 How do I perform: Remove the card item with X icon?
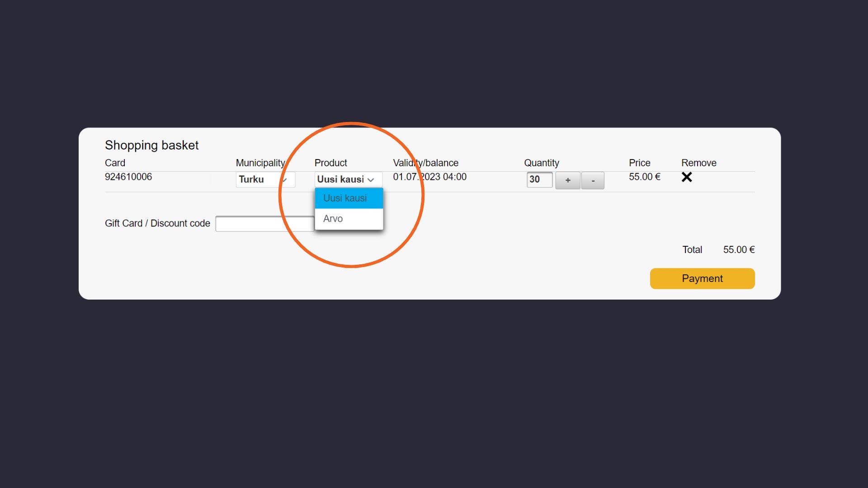point(686,177)
